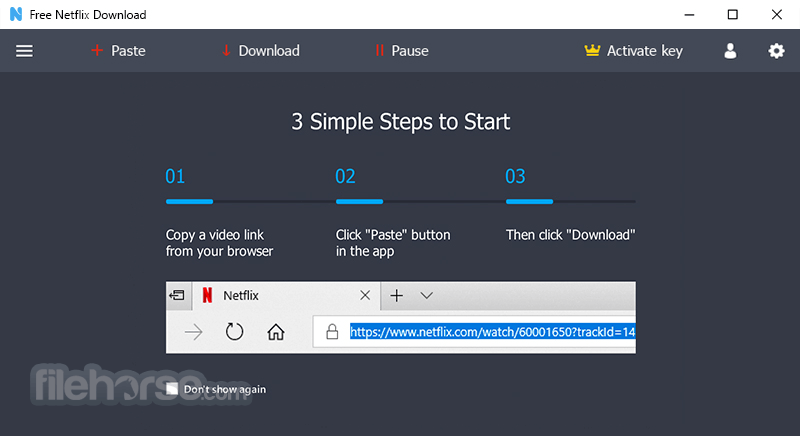This screenshot has height=436, width=800.
Task: Open the user account icon
Action: [x=730, y=51]
